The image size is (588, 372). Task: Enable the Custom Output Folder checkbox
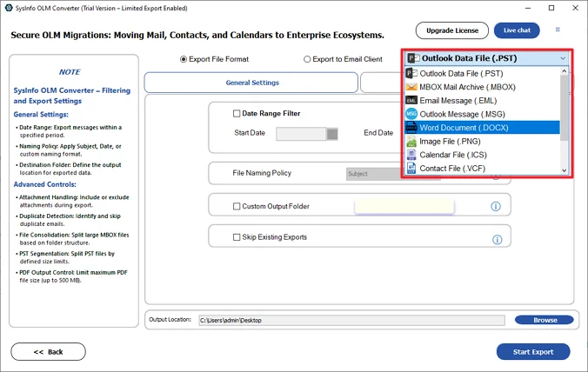[x=237, y=206]
